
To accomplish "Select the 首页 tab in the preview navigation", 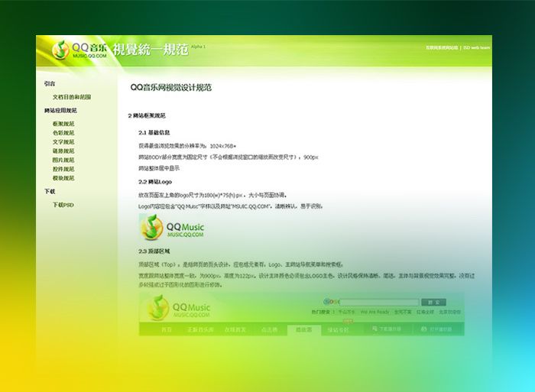I will tap(167, 329).
